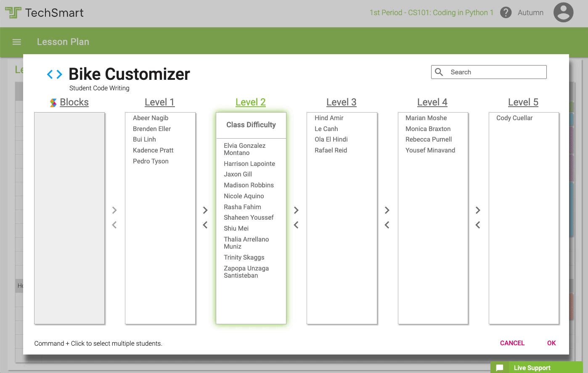Click the Lesson Plan menu item

pyautogui.click(x=63, y=42)
